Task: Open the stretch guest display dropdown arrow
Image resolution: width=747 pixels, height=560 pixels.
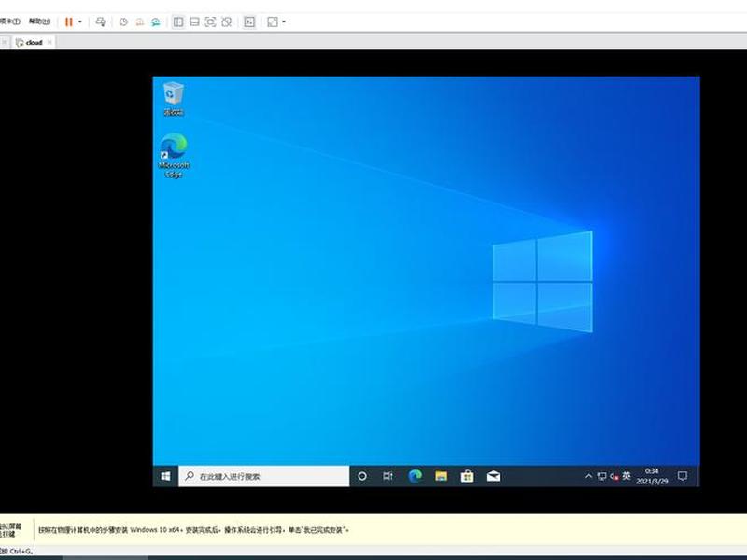Action: point(284,21)
